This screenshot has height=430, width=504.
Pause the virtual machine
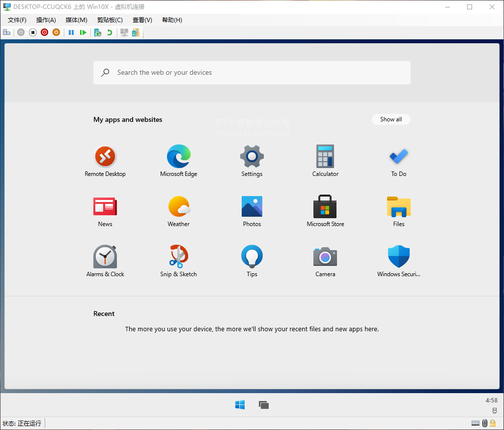click(x=71, y=32)
